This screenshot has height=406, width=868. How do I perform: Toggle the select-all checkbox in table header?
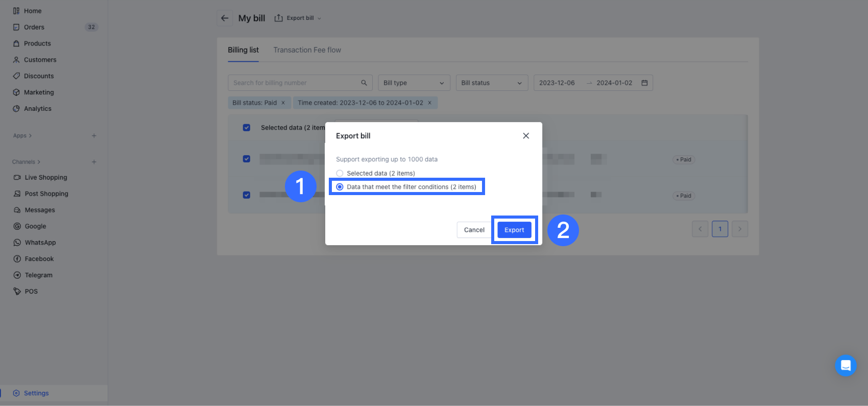(247, 128)
